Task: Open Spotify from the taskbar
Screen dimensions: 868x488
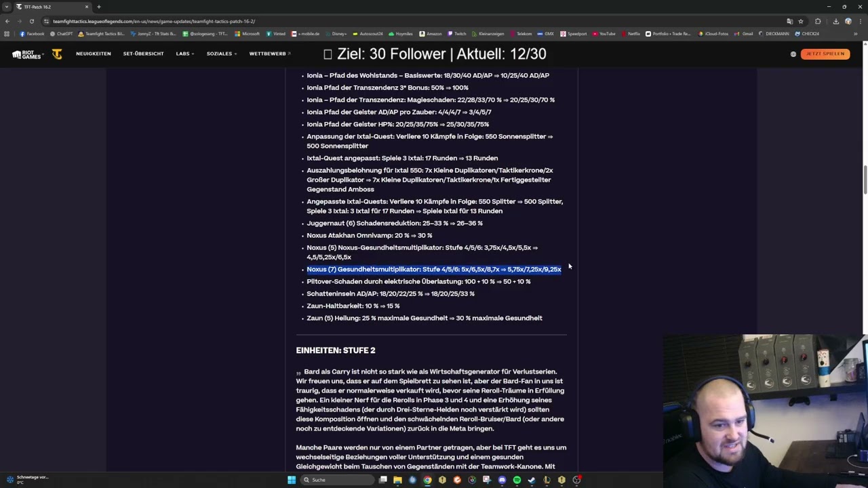Action: (517, 480)
